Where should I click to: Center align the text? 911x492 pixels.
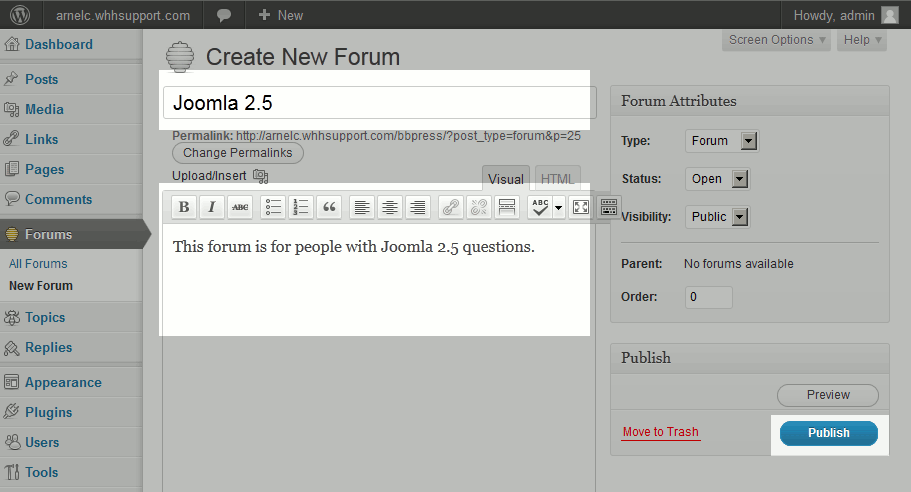[x=390, y=207]
